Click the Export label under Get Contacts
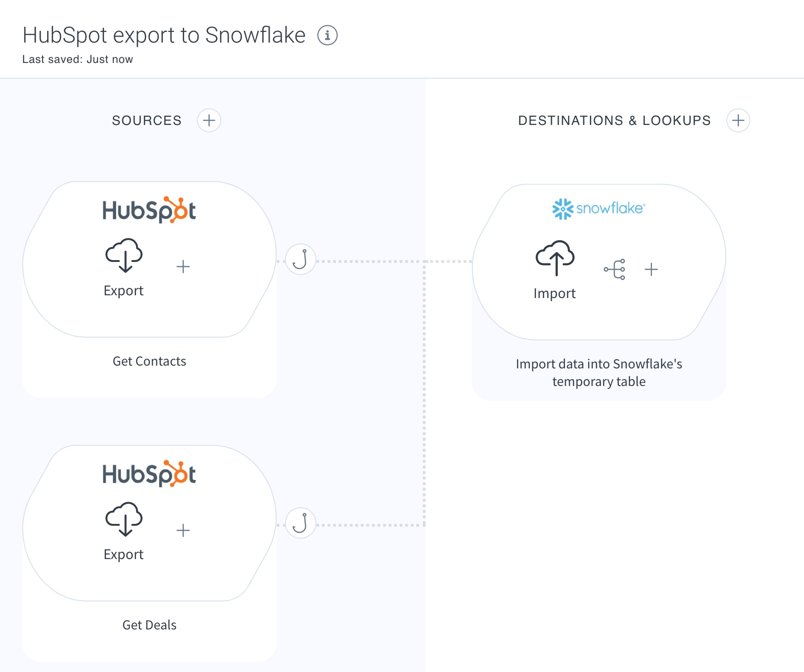 pyautogui.click(x=124, y=291)
